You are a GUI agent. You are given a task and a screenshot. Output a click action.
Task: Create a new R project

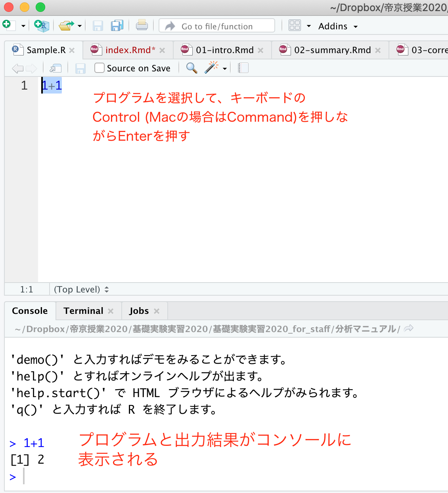pos(42,26)
